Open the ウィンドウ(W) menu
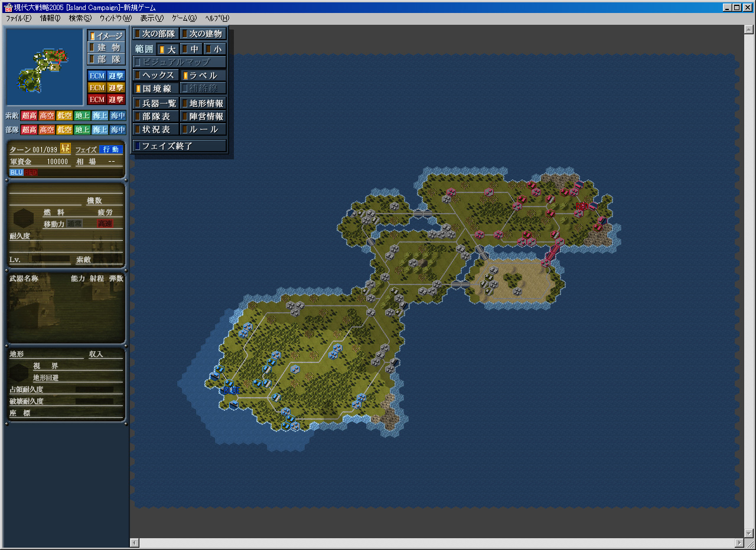Image resolution: width=756 pixels, height=550 pixels. (116, 18)
